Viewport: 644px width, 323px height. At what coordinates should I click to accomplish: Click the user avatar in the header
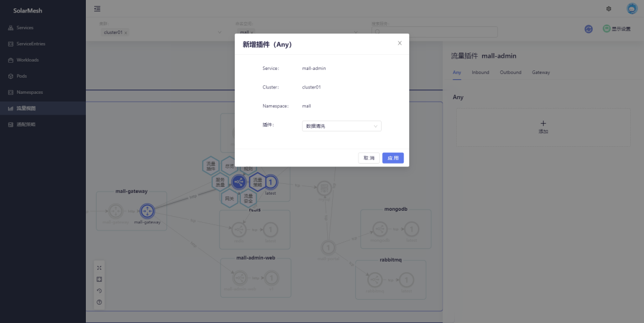pyautogui.click(x=631, y=9)
